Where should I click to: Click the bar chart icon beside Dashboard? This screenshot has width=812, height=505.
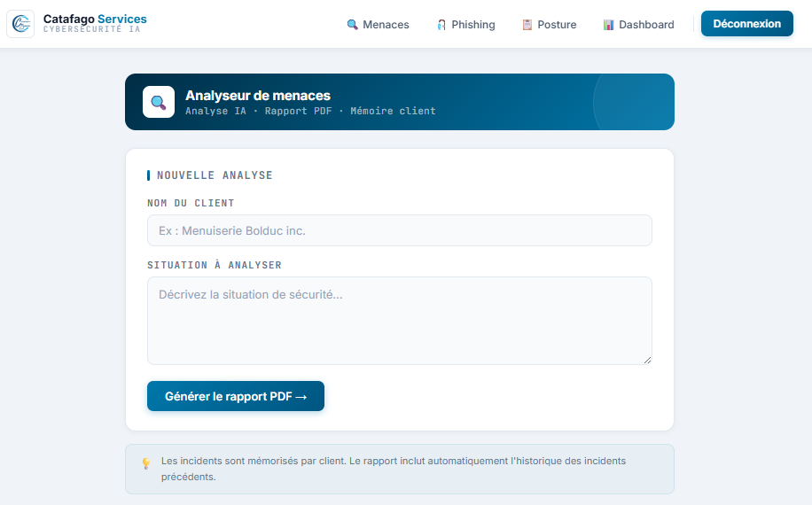point(608,25)
